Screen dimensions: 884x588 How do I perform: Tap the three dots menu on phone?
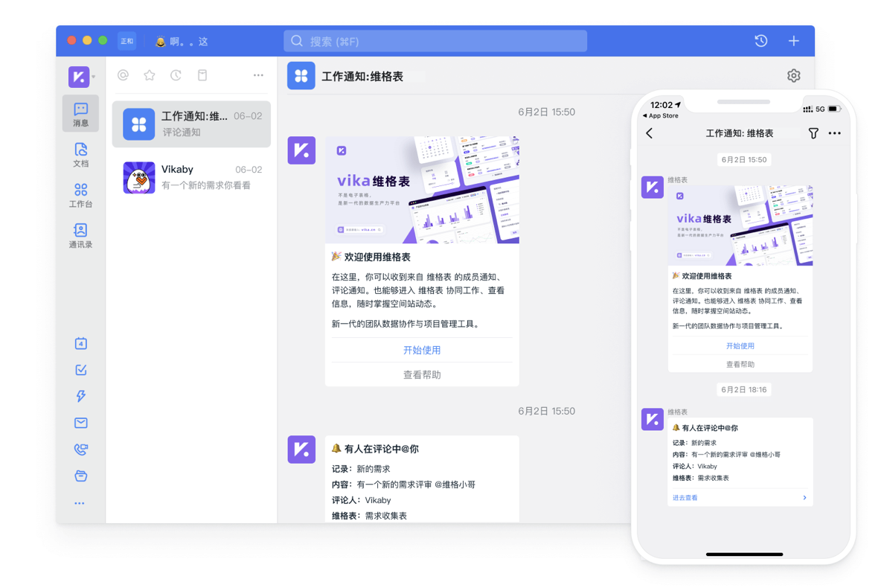834,134
